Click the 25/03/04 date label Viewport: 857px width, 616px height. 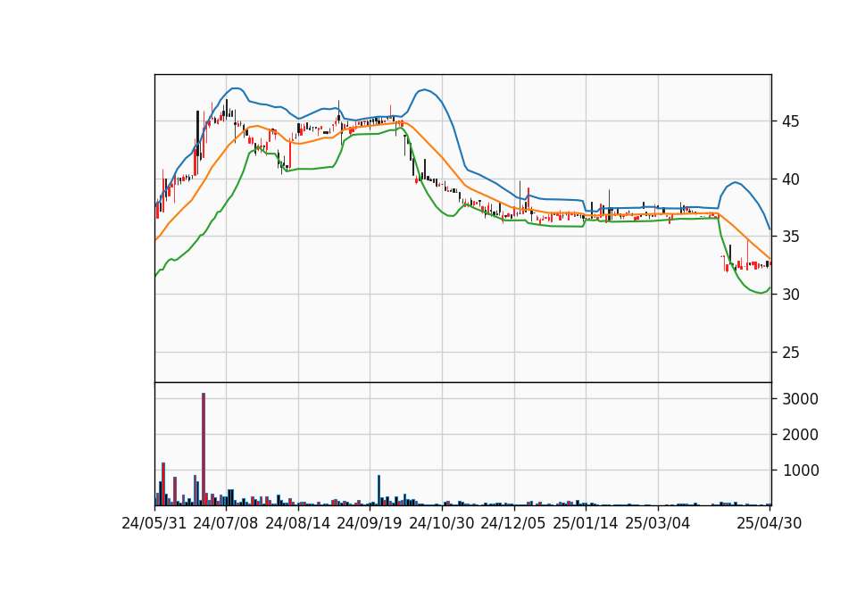658,523
